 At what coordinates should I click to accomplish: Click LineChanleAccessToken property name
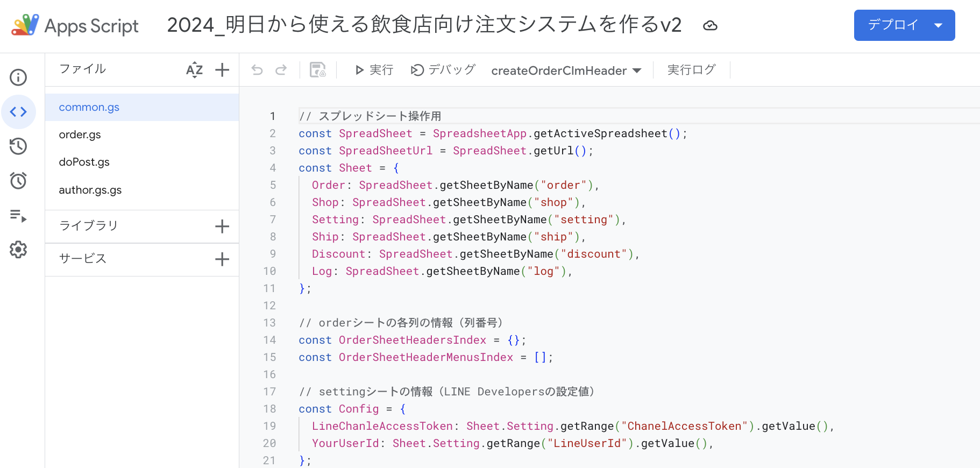click(x=382, y=426)
